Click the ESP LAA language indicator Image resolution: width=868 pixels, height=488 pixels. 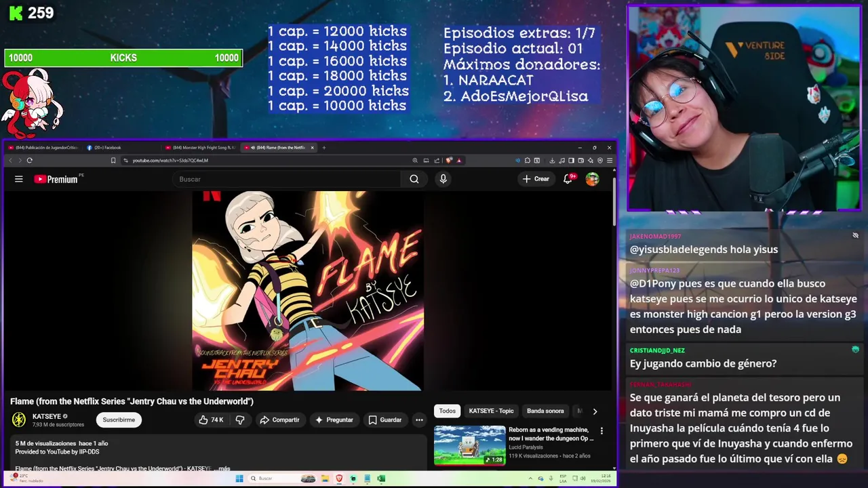[563, 479]
